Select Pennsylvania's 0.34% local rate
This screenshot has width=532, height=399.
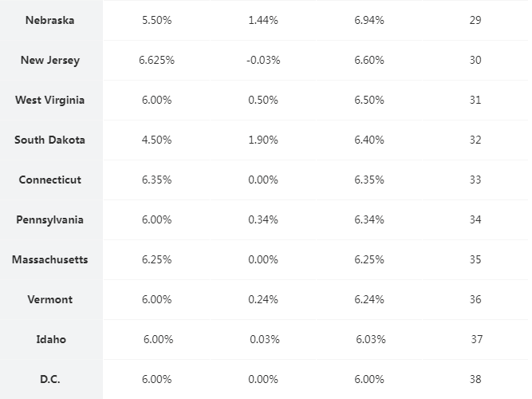click(x=263, y=219)
